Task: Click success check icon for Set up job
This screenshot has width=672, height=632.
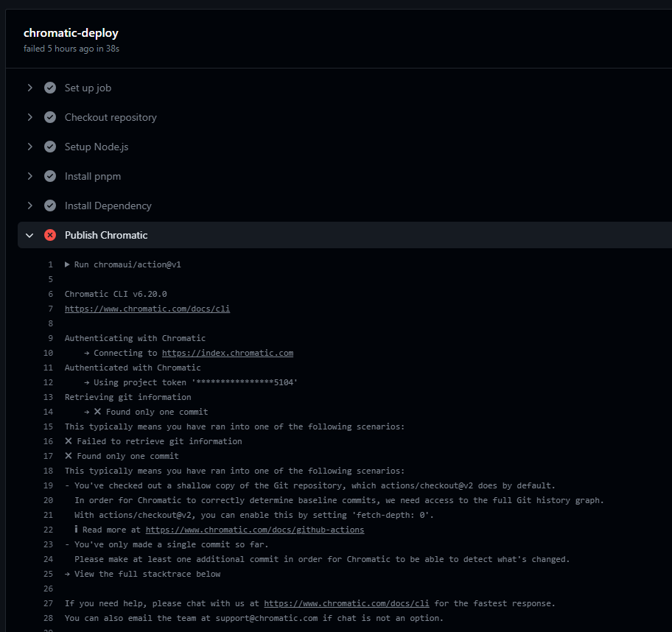Action: click(x=50, y=88)
